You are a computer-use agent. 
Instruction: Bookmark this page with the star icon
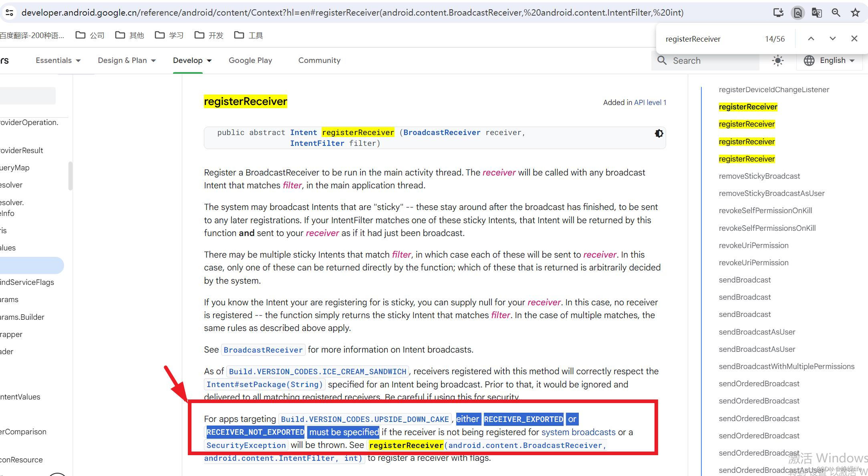tap(855, 12)
